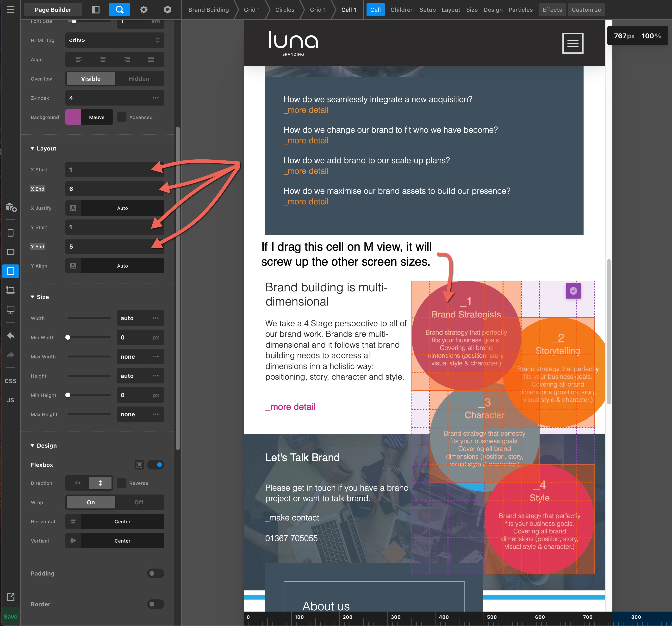Set Overflow to Hidden

coord(139,79)
